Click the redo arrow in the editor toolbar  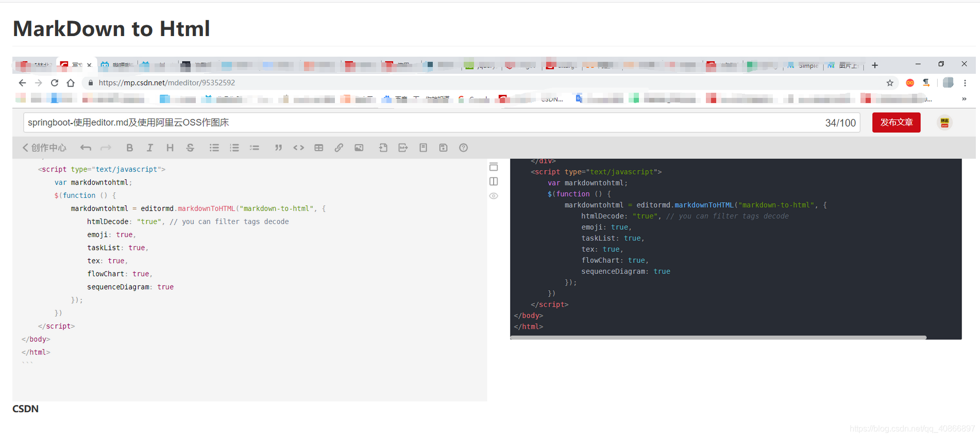coord(106,148)
